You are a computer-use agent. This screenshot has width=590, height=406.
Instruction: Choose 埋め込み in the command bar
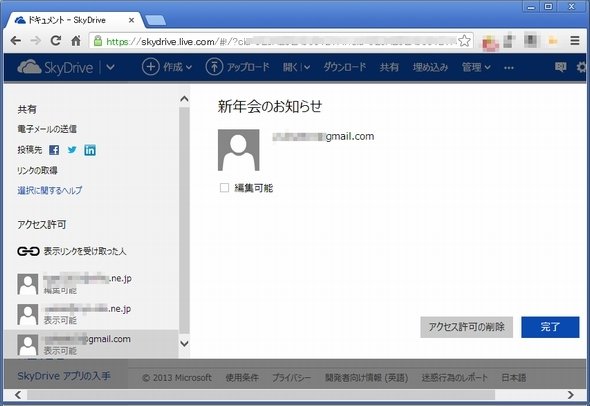point(430,67)
